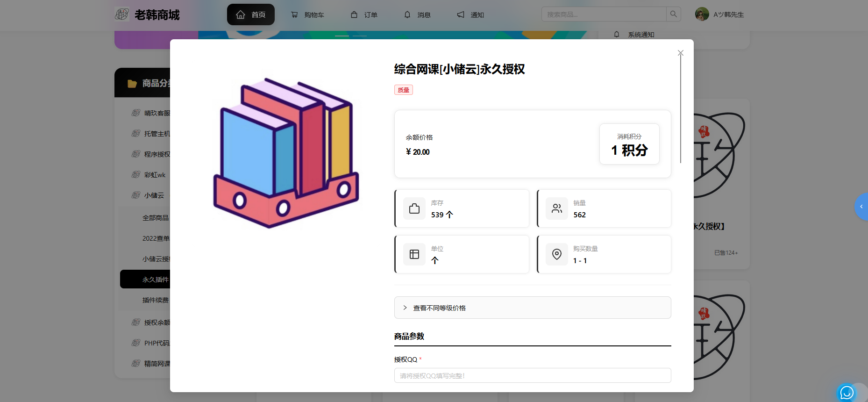
Task: Click the stock bag icon
Action: click(x=414, y=208)
